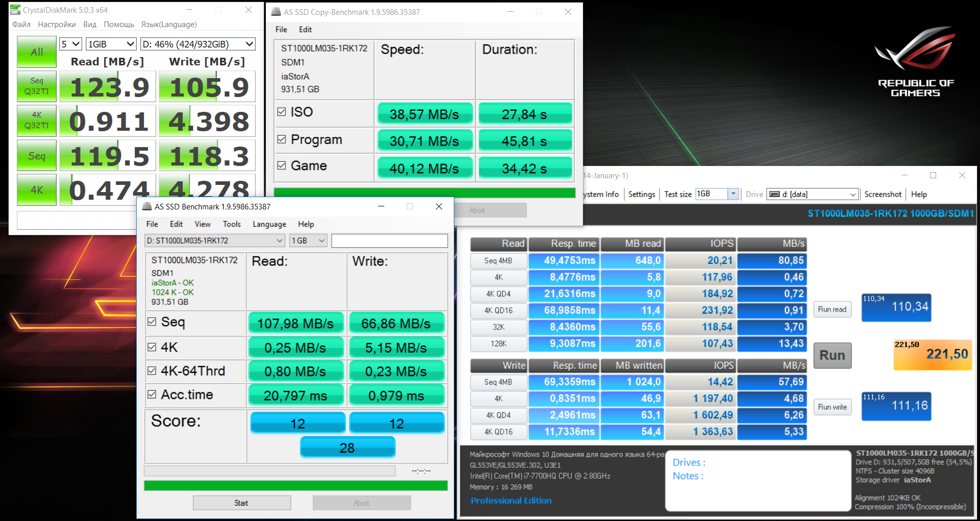Screen dimensions: 980x521
Task: Click Run read in Anvil
Action: pyautogui.click(x=832, y=309)
